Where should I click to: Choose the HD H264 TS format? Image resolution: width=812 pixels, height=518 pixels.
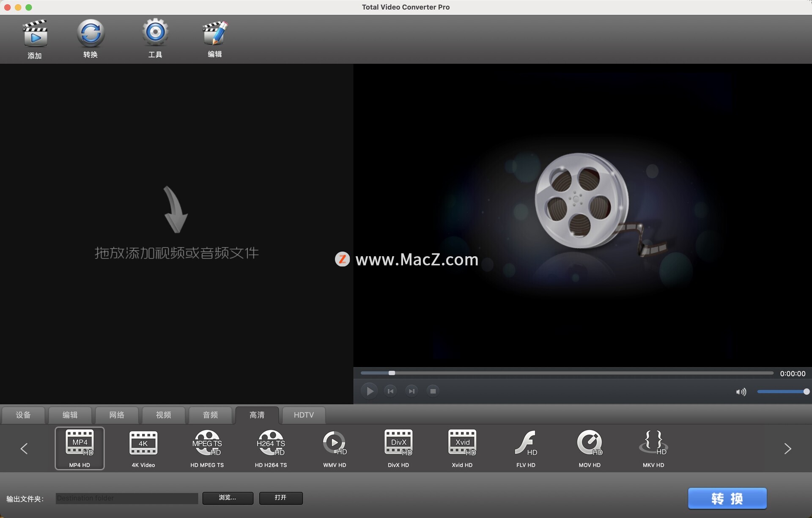pyautogui.click(x=271, y=448)
